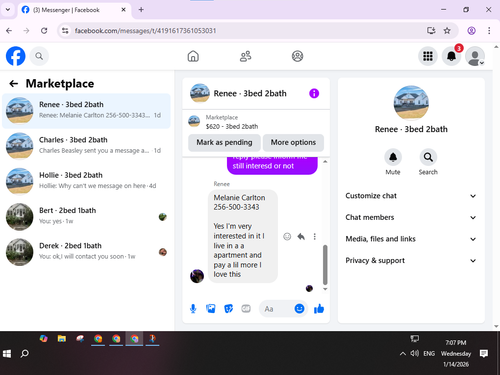Click Renee 3bed 2bath chat header title
This screenshot has width=500, height=375.
pyautogui.click(x=250, y=94)
